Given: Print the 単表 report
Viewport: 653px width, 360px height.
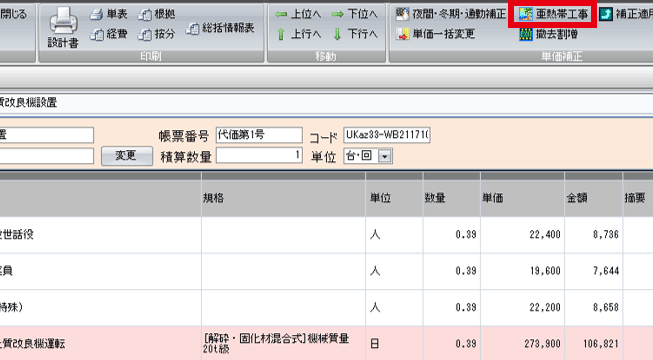Looking at the screenshot, I should pos(109,14).
